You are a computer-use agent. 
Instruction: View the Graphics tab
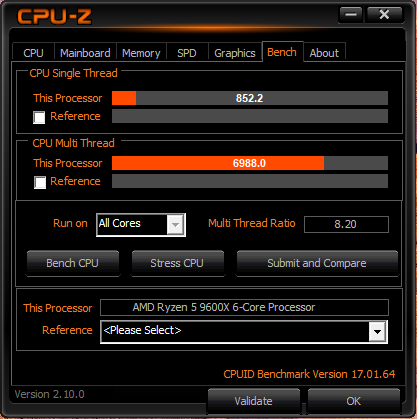pyautogui.click(x=235, y=53)
